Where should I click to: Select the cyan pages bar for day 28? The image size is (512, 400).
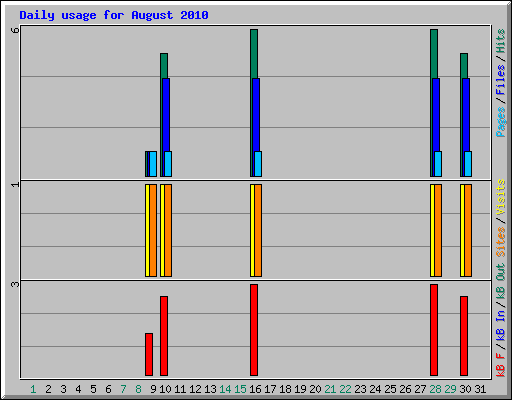438,164
